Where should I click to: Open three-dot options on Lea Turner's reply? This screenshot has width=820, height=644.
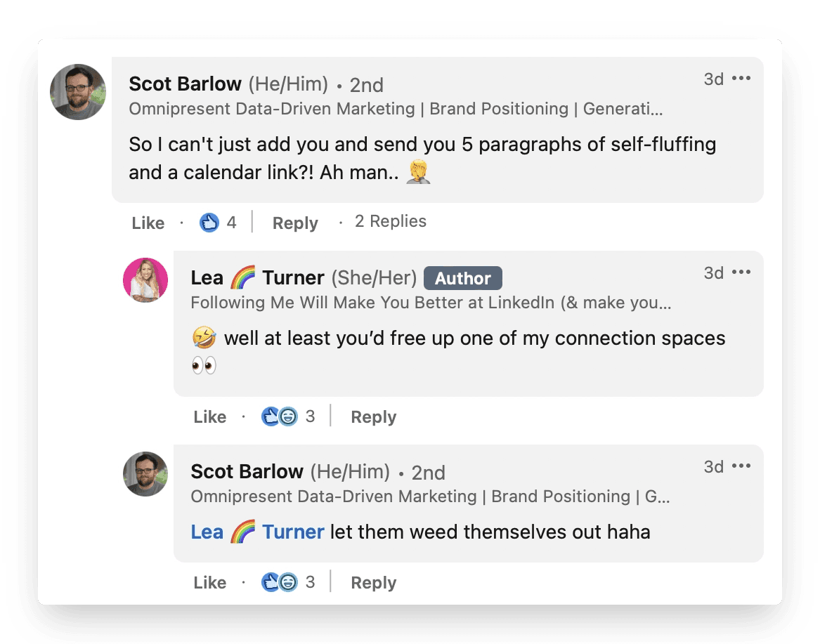pyautogui.click(x=741, y=272)
